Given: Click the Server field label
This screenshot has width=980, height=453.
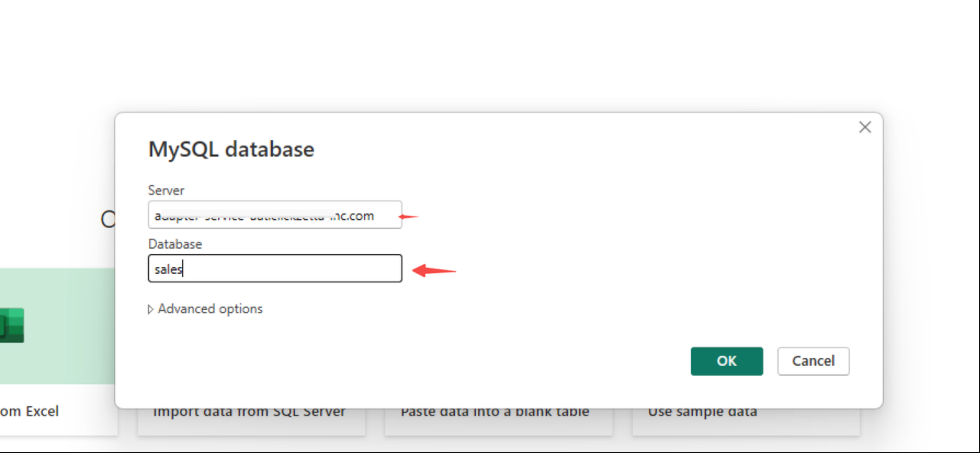Looking at the screenshot, I should [166, 191].
